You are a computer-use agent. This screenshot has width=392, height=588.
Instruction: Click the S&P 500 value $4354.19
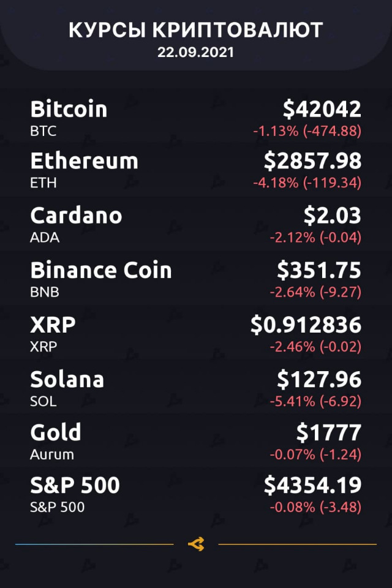[x=312, y=485]
